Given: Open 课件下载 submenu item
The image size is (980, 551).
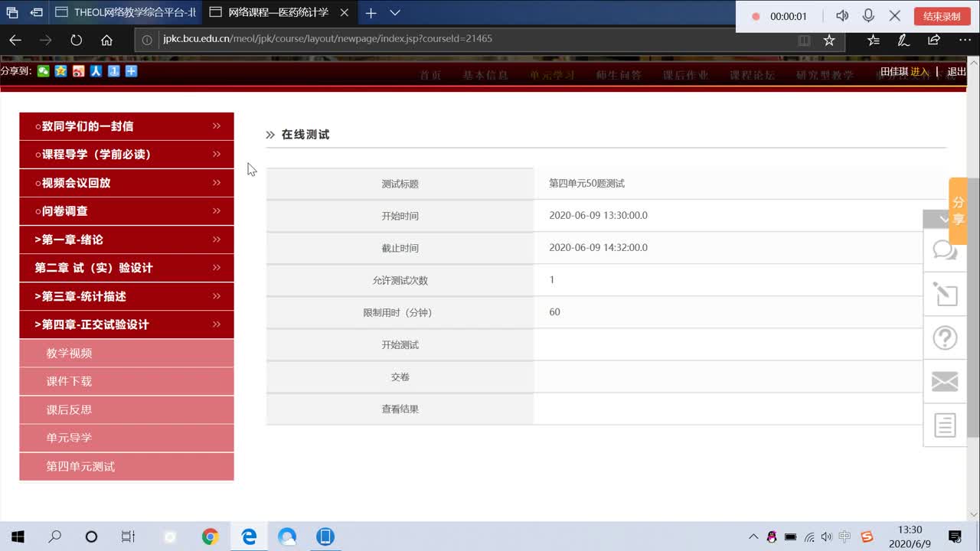Looking at the screenshot, I should pyautogui.click(x=126, y=381).
